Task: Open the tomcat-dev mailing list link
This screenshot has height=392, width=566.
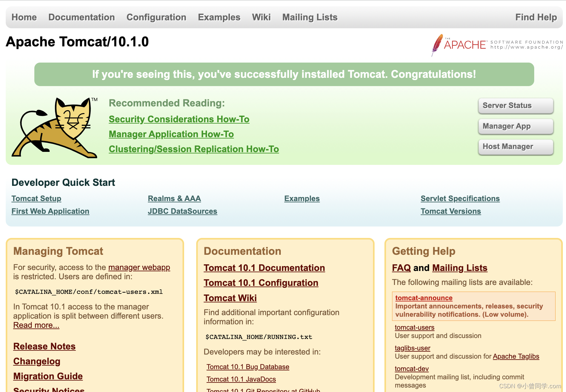Action: (412, 369)
